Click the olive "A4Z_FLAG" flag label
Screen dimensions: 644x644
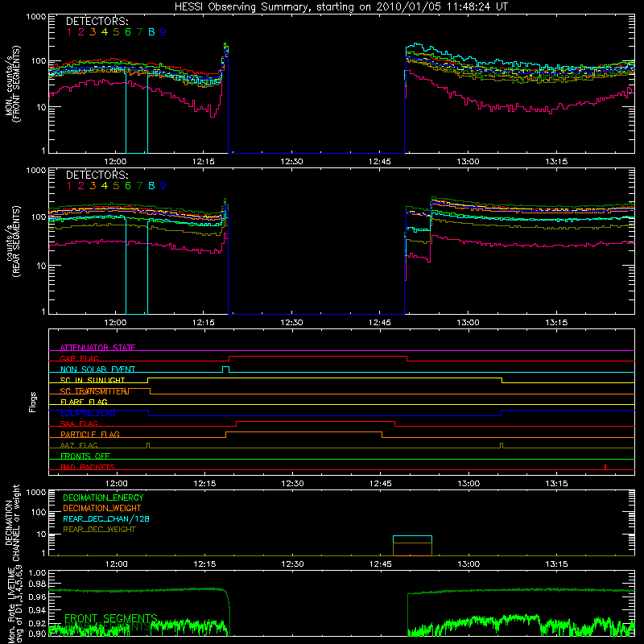[x=79, y=445]
